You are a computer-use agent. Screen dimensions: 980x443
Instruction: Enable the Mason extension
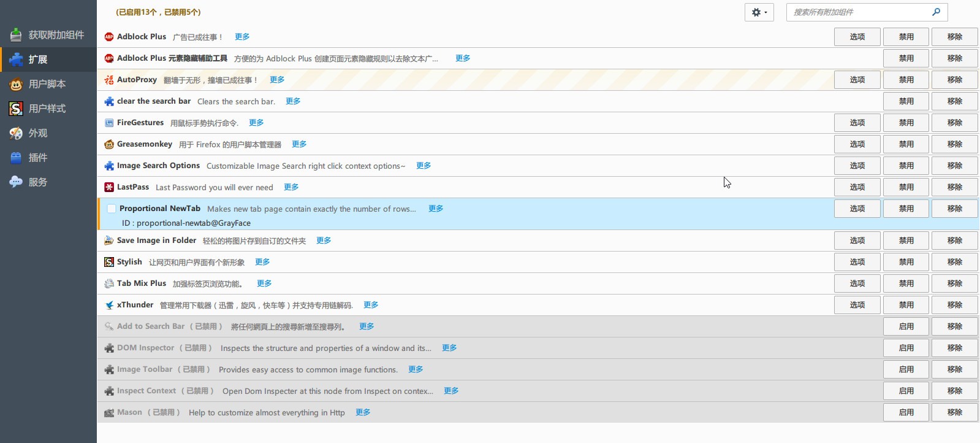[x=906, y=412]
